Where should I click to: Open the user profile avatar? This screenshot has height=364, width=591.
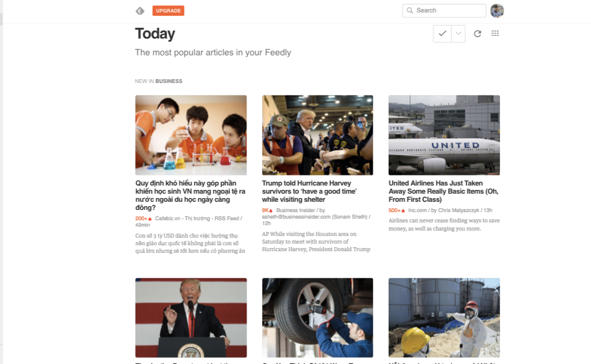[497, 10]
